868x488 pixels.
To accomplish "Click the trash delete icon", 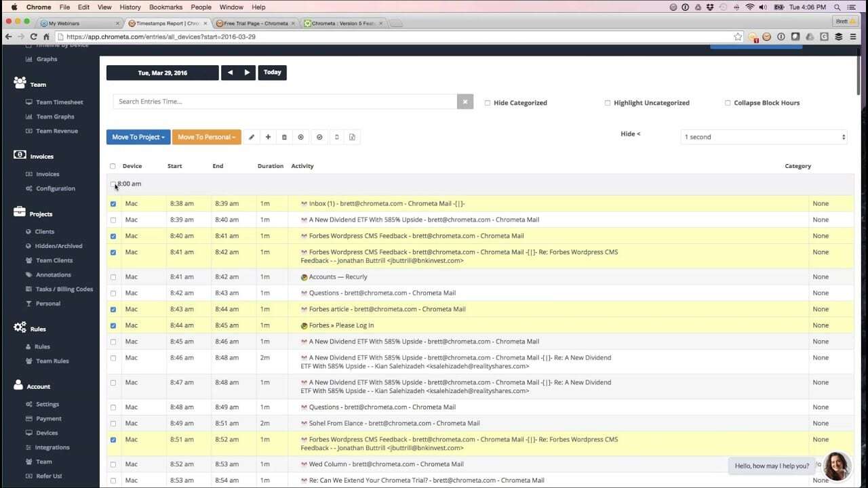I will pos(284,137).
